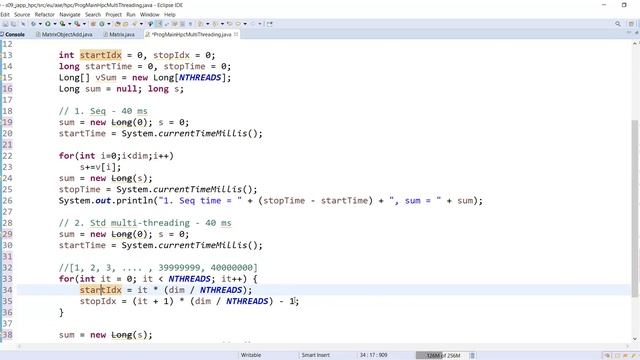Click the vertical editor scrollbar
The height and width of the screenshot is (360, 640).
(635, 208)
